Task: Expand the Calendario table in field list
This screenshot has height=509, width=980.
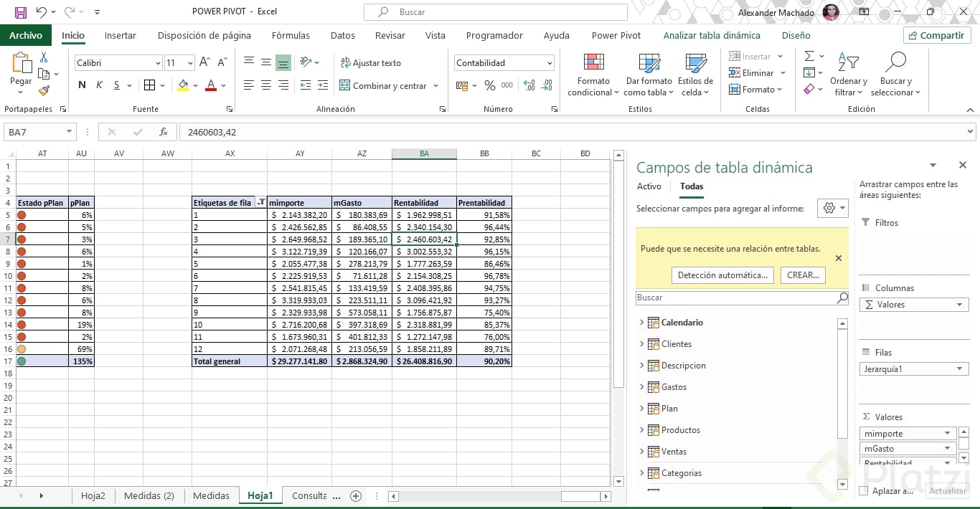Action: click(x=641, y=323)
